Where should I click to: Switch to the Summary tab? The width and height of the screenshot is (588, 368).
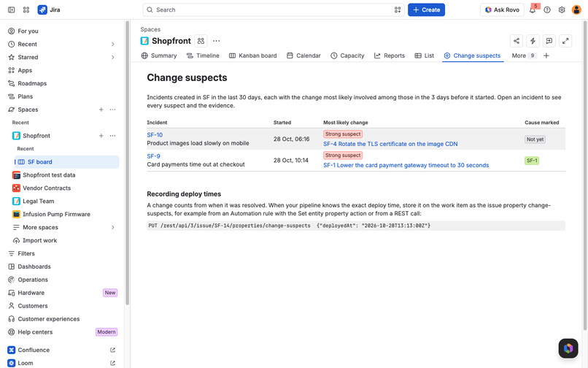pos(159,55)
